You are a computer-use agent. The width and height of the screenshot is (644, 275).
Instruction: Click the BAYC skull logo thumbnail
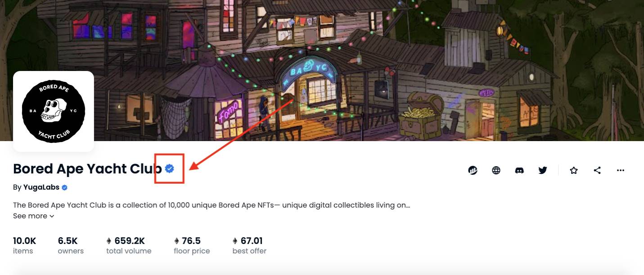(x=54, y=111)
